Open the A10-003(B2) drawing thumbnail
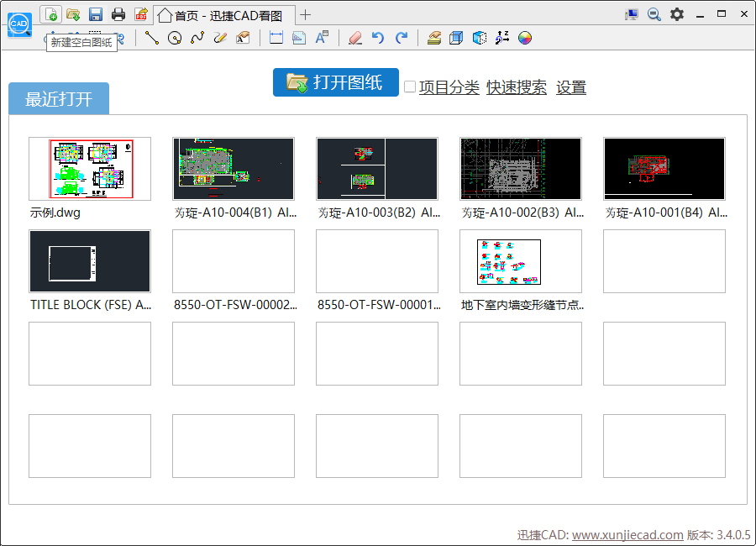This screenshot has height=546, width=756. pyautogui.click(x=377, y=169)
